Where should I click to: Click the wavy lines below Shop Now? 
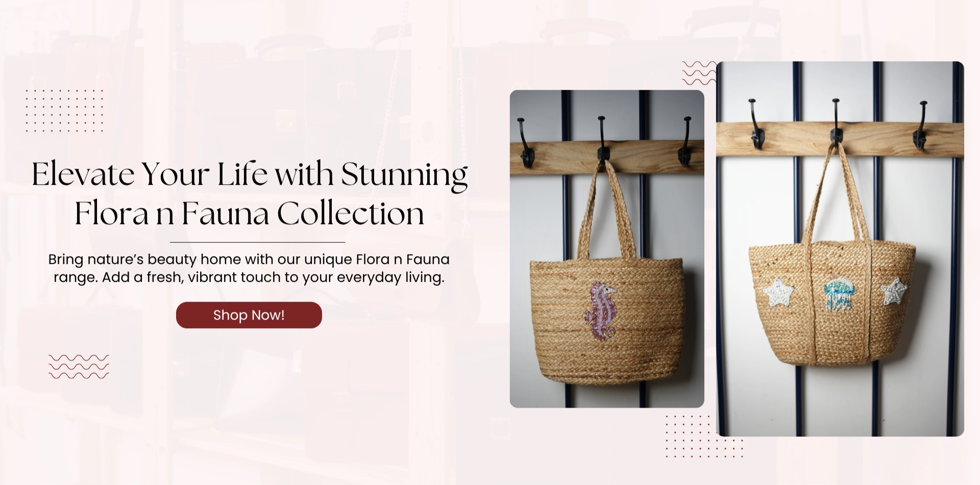point(79,367)
